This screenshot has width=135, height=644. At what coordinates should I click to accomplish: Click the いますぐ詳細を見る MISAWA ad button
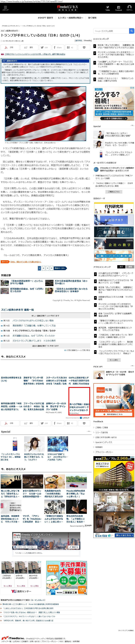tap(114, 118)
